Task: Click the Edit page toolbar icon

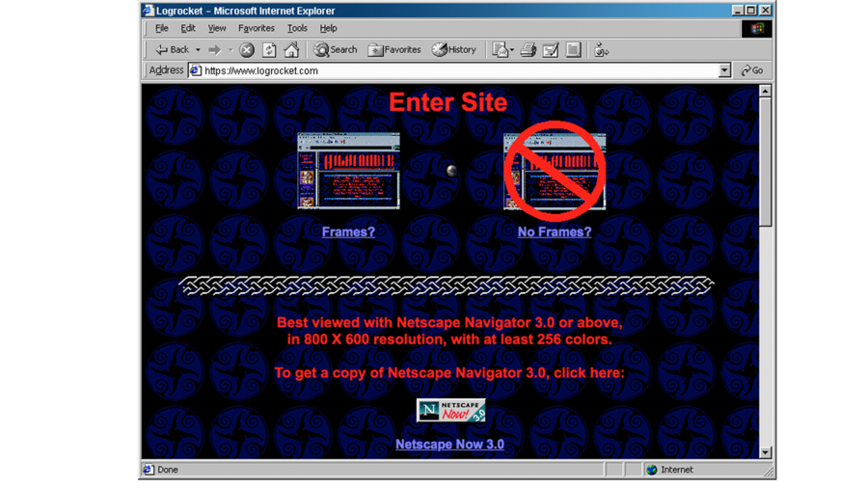Action: coord(551,50)
